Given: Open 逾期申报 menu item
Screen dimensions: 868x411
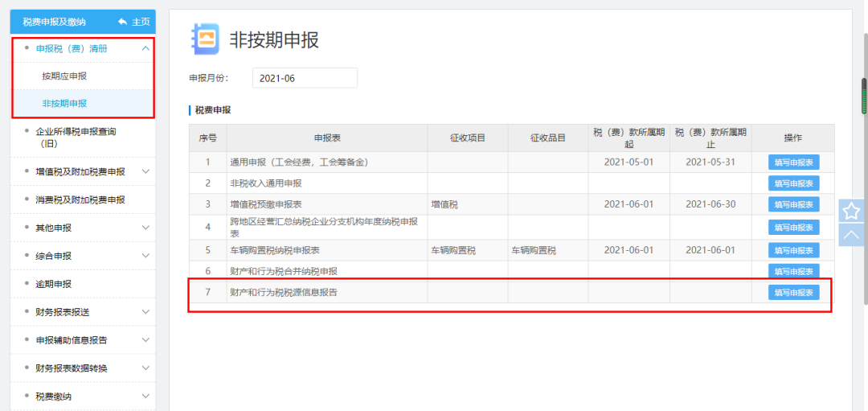Looking at the screenshot, I should 53,284.
